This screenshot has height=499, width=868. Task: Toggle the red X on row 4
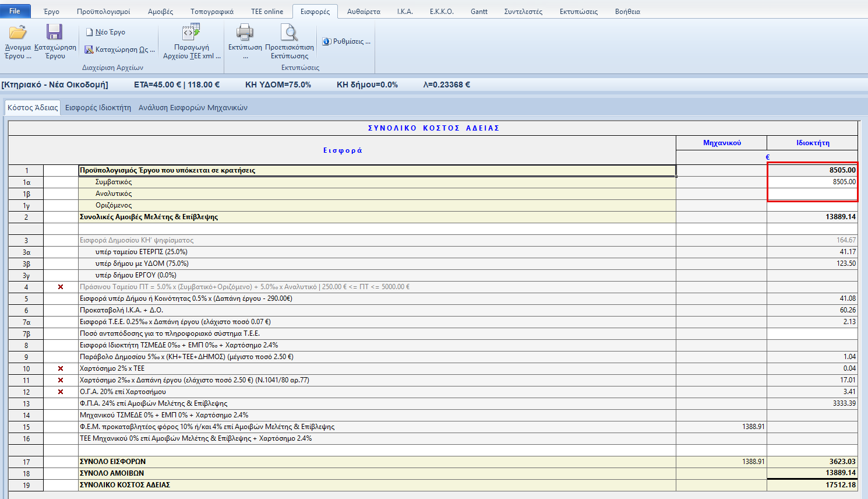[x=61, y=287]
